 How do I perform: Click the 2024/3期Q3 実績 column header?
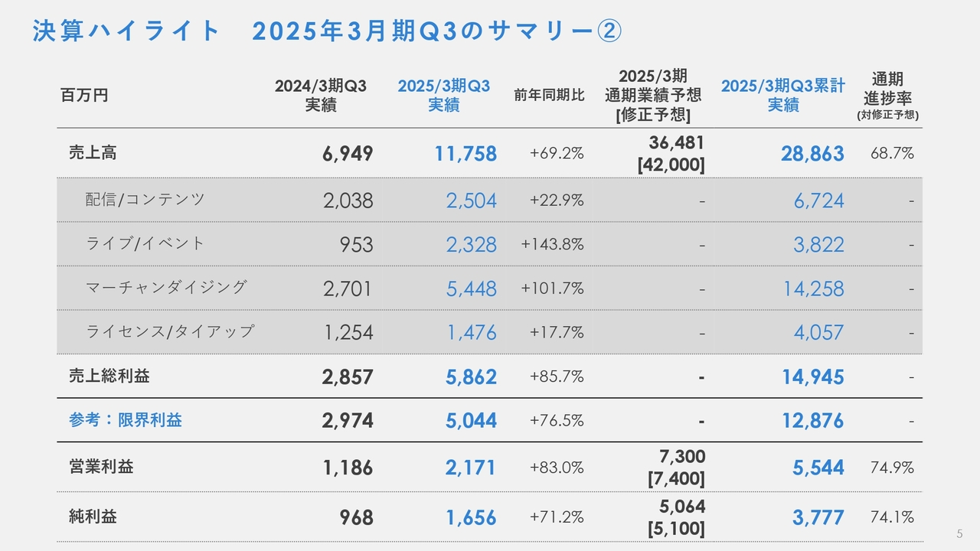click(x=321, y=96)
